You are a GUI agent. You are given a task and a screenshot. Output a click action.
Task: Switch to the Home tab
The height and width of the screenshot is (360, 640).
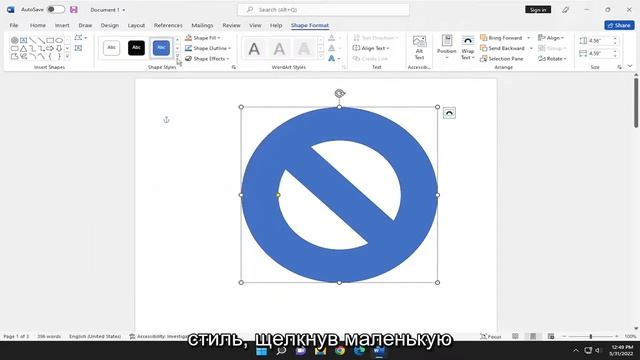(38, 25)
